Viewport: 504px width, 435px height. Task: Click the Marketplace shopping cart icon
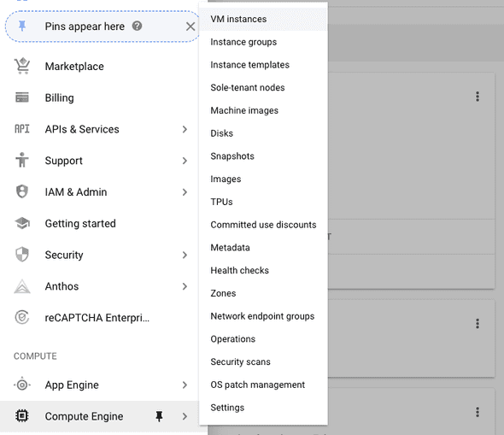point(22,66)
